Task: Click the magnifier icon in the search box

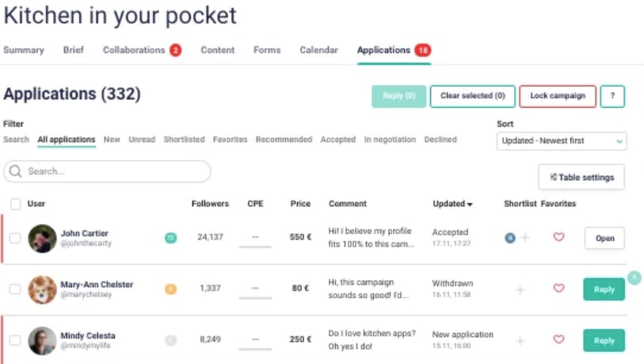Action: pyautogui.click(x=16, y=171)
